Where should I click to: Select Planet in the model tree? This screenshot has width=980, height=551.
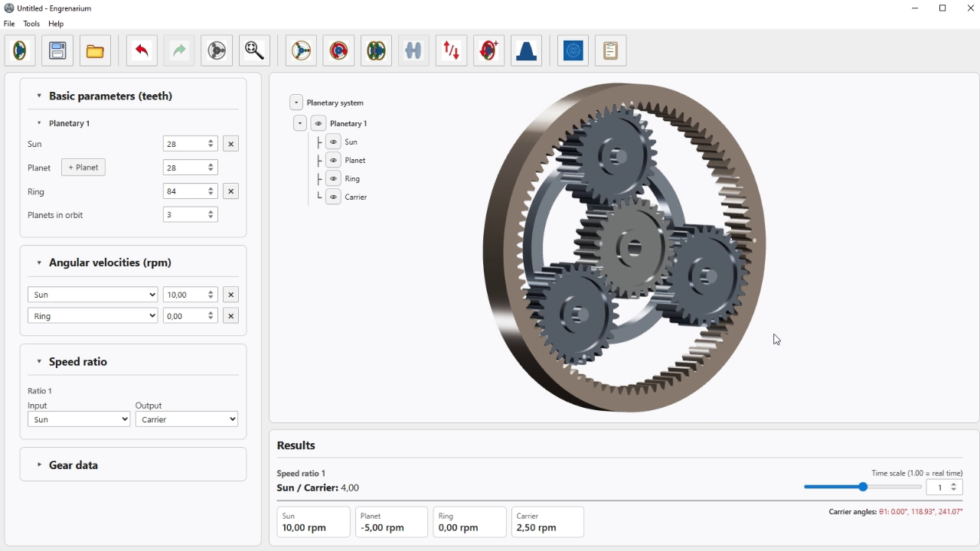pos(355,160)
